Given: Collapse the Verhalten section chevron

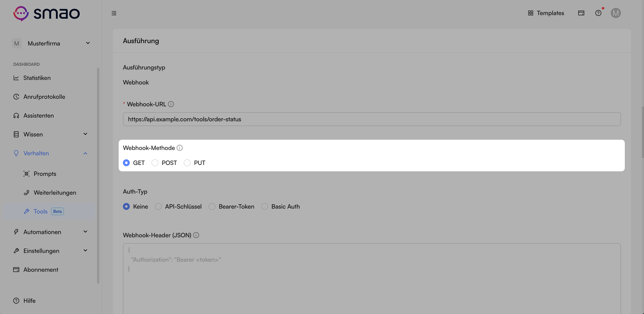Looking at the screenshot, I should [85, 153].
